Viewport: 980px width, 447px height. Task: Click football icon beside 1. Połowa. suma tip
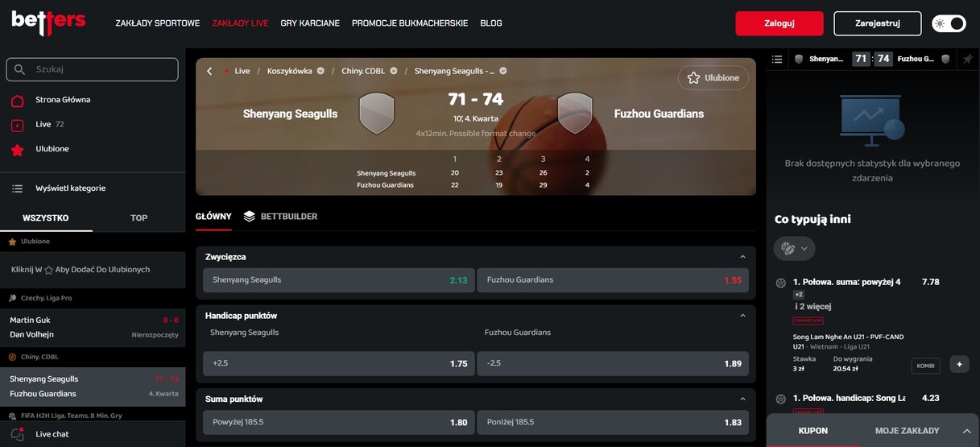pos(780,283)
